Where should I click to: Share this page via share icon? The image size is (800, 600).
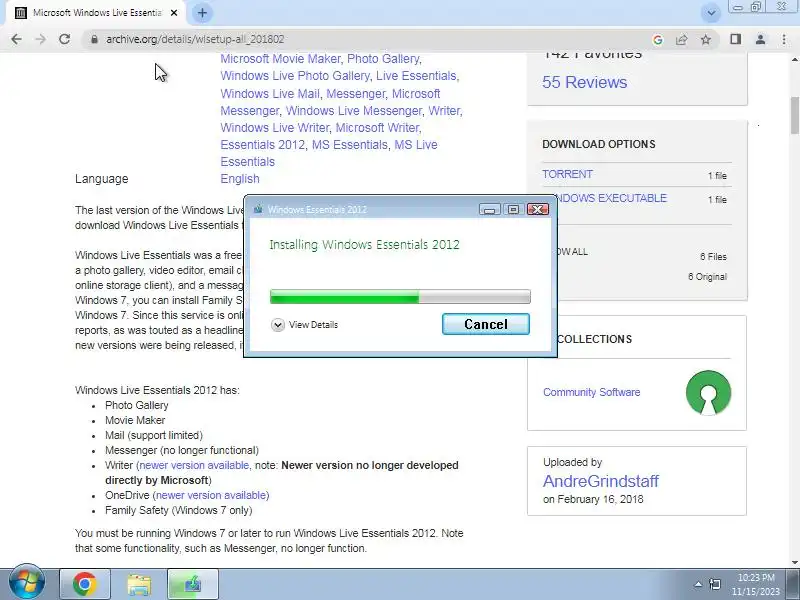tap(682, 39)
